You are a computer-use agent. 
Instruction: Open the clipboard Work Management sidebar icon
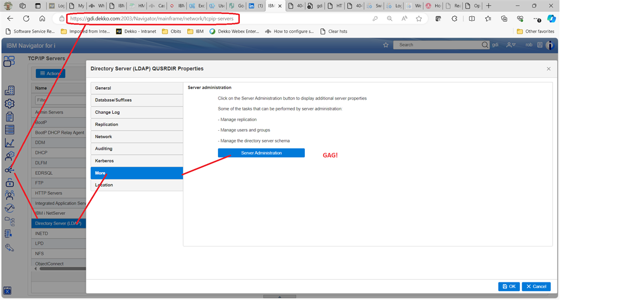9,117
